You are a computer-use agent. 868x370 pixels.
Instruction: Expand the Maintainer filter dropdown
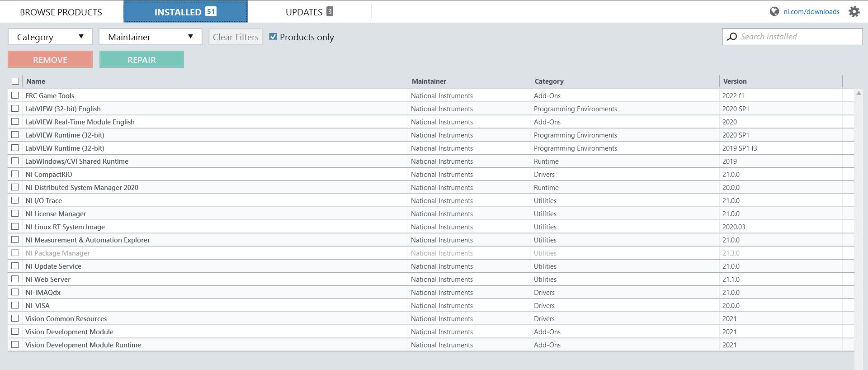click(x=150, y=37)
